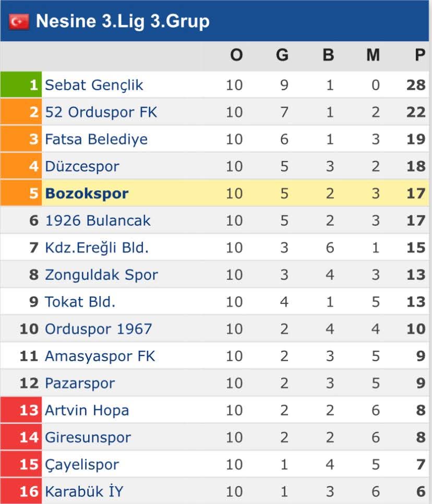The width and height of the screenshot is (432, 504).
Task: Open Pazarspor team page
Action: coord(80,383)
